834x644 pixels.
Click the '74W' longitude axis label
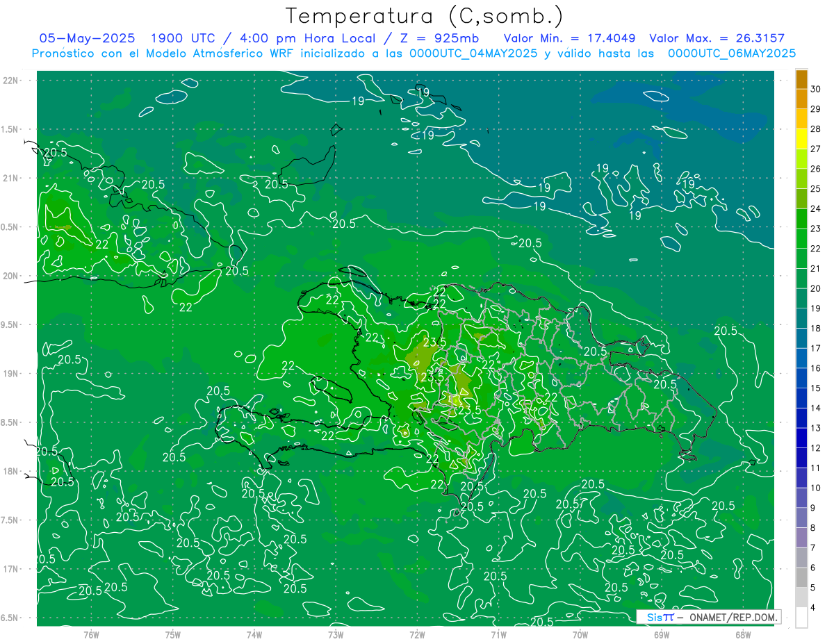tap(254, 635)
